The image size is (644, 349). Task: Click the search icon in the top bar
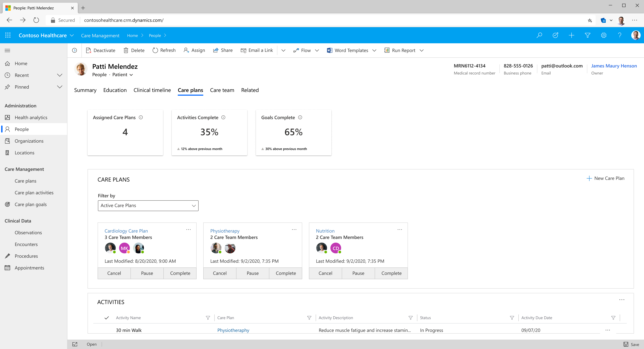tap(539, 35)
